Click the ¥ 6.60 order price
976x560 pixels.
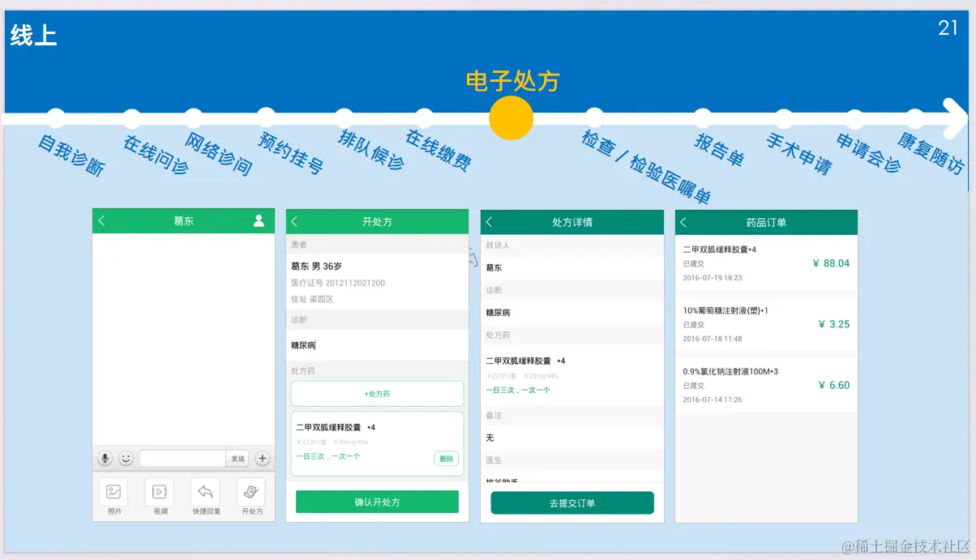[834, 385]
